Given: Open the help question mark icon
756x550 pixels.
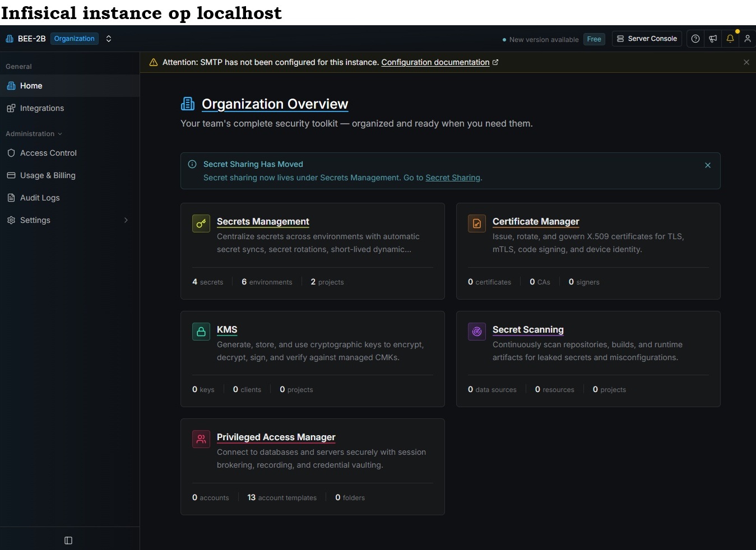Looking at the screenshot, I should (695, 39).
